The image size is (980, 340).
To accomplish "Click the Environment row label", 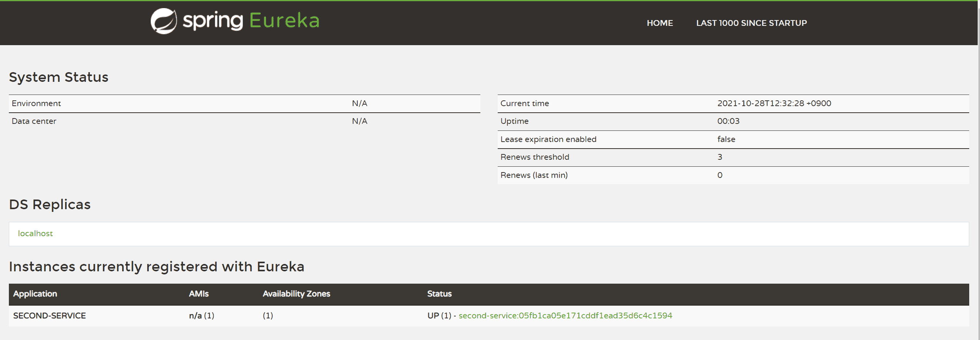I will (x=36, y=103).
